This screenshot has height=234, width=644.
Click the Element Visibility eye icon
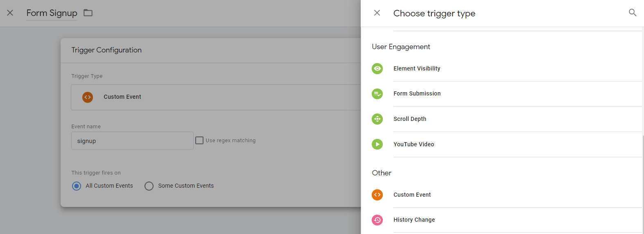point(377,68)
